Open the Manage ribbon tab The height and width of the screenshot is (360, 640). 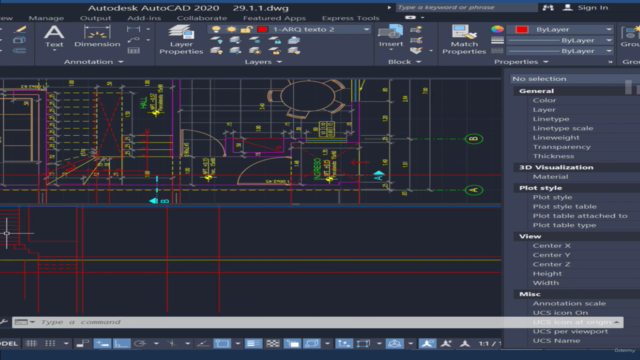46,18
